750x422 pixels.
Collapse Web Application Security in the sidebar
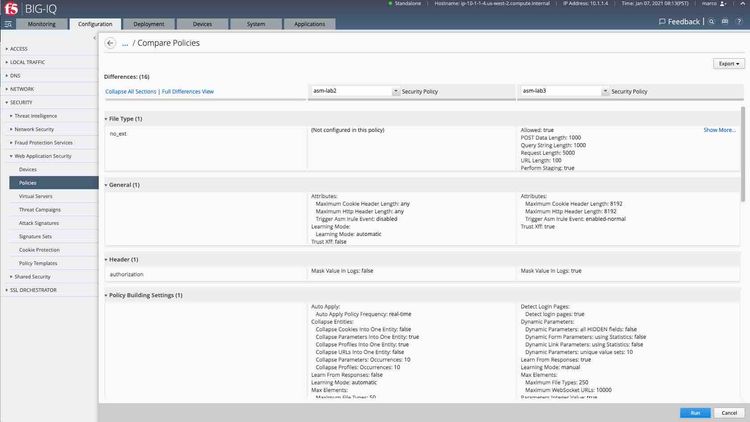(43, 156)
